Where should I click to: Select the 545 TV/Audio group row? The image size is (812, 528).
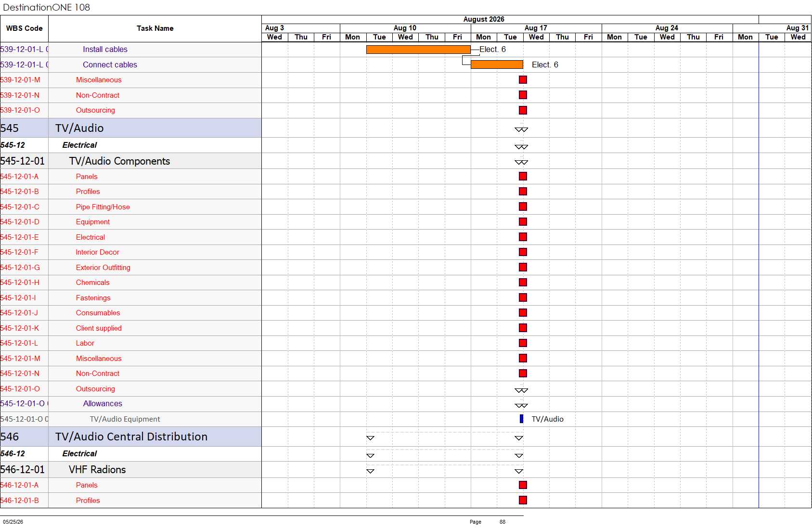[131, 128]
